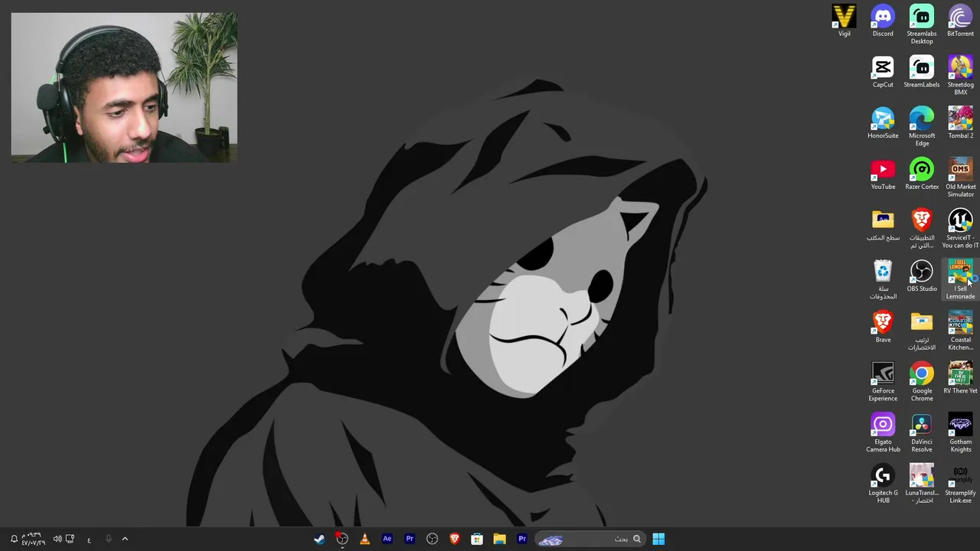Select the Brave desktop shortcut
980x551 pixels.
[x=883, y=328]
